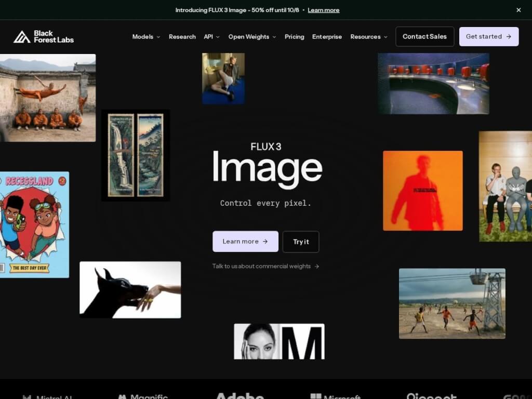Click the 'FLUX 3' label above Image

pos(265,147)
